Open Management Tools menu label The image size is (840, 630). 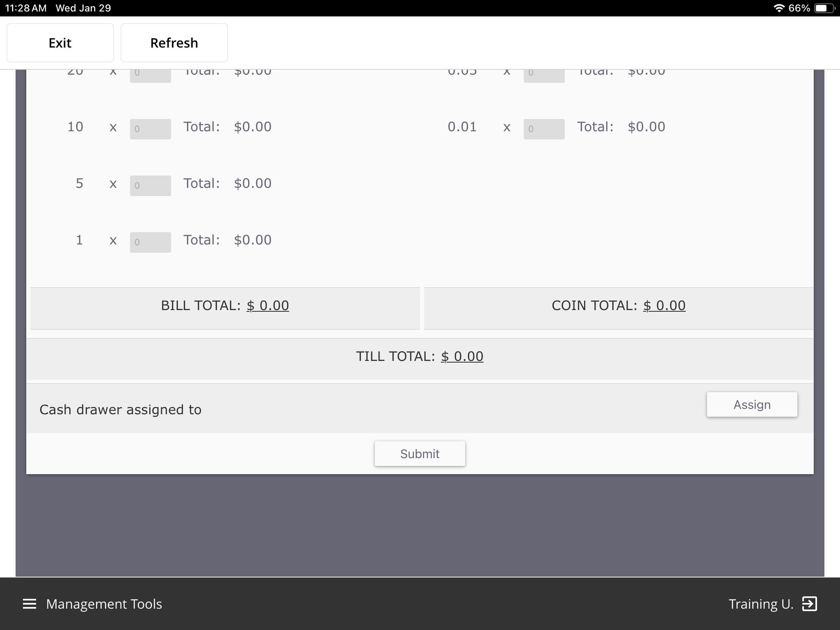[104, 604]
